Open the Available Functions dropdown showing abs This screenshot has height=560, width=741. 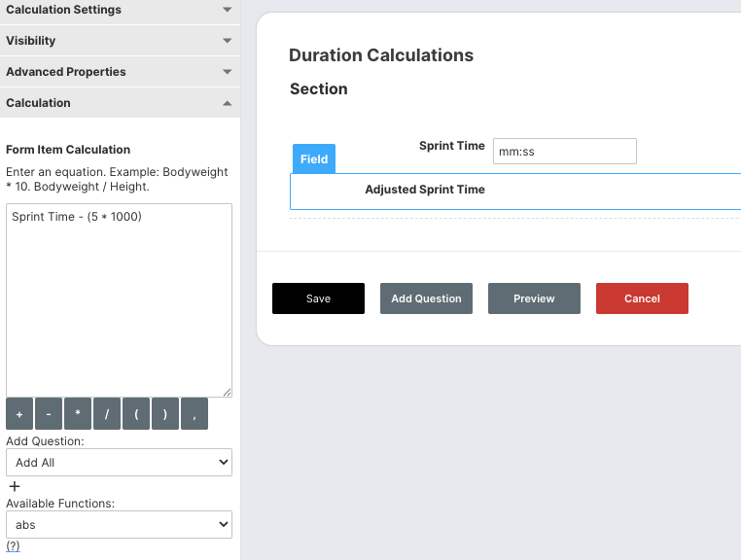(119, 525)
